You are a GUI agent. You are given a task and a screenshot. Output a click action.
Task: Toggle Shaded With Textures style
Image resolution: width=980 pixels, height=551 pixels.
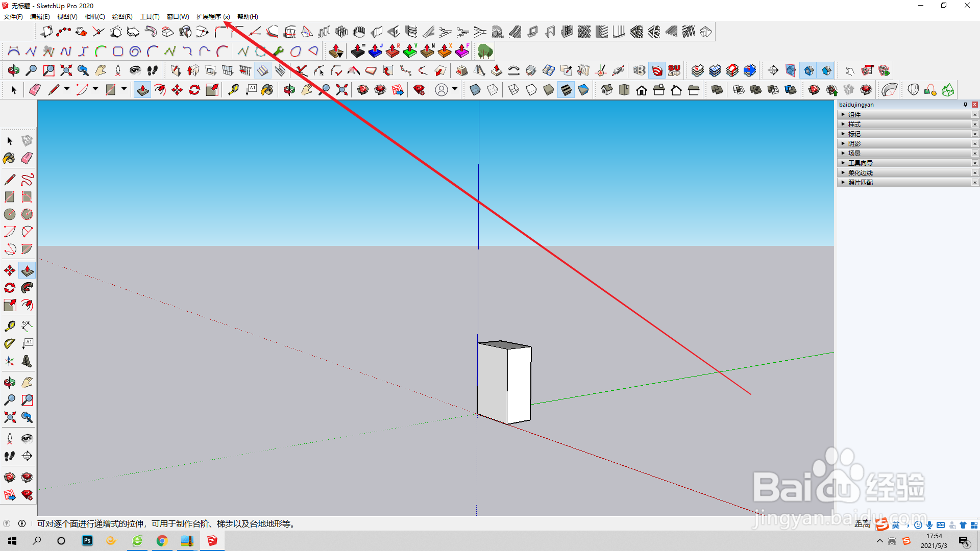click(566, 90)
